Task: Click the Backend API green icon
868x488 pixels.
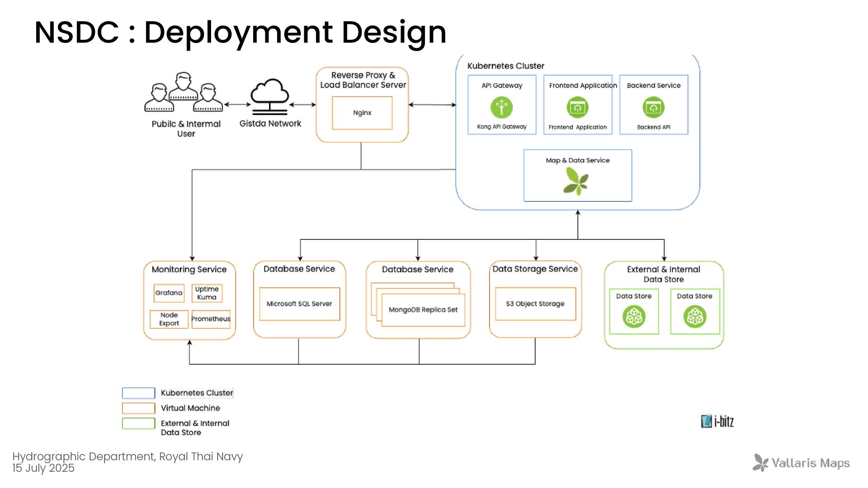Action: pos(654,107)
